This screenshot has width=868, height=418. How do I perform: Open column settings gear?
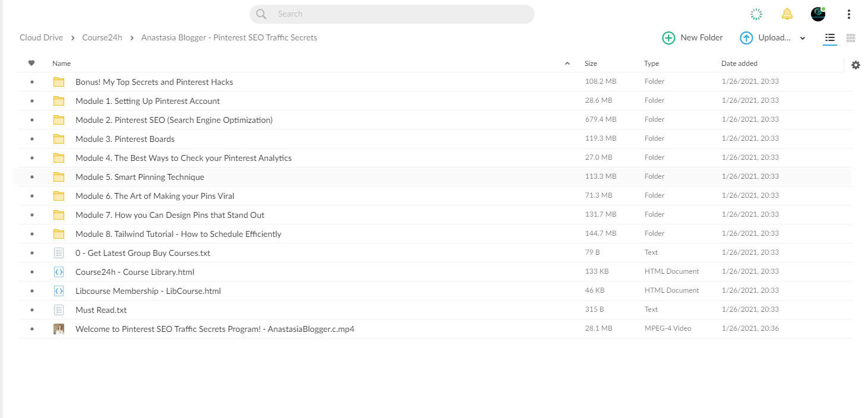[x=856, y=65]
